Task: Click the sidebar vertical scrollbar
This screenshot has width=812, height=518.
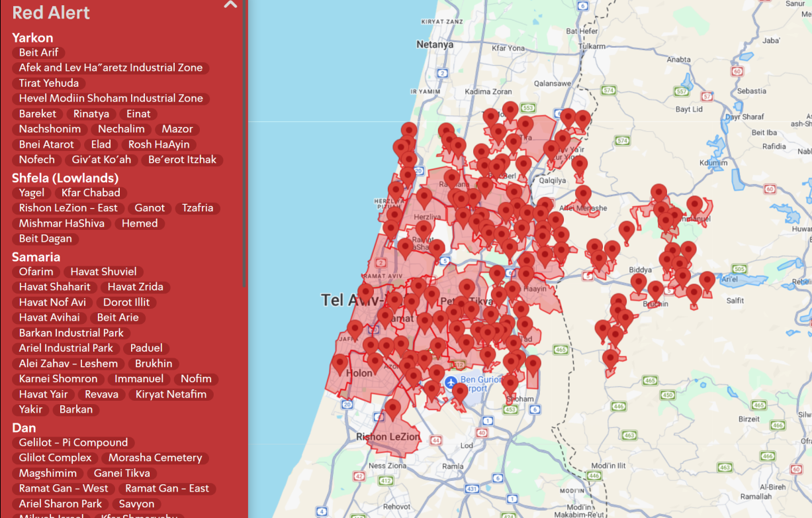Action: (x=245, y=143)
